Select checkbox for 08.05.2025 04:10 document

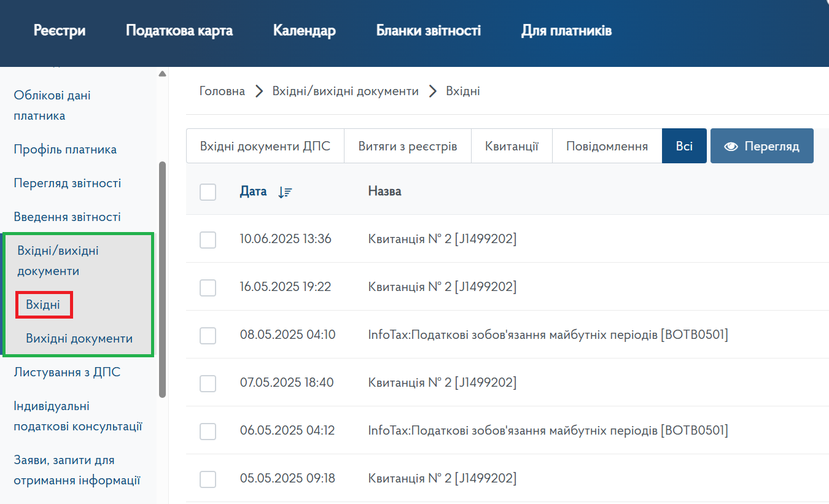coord(208,336)
